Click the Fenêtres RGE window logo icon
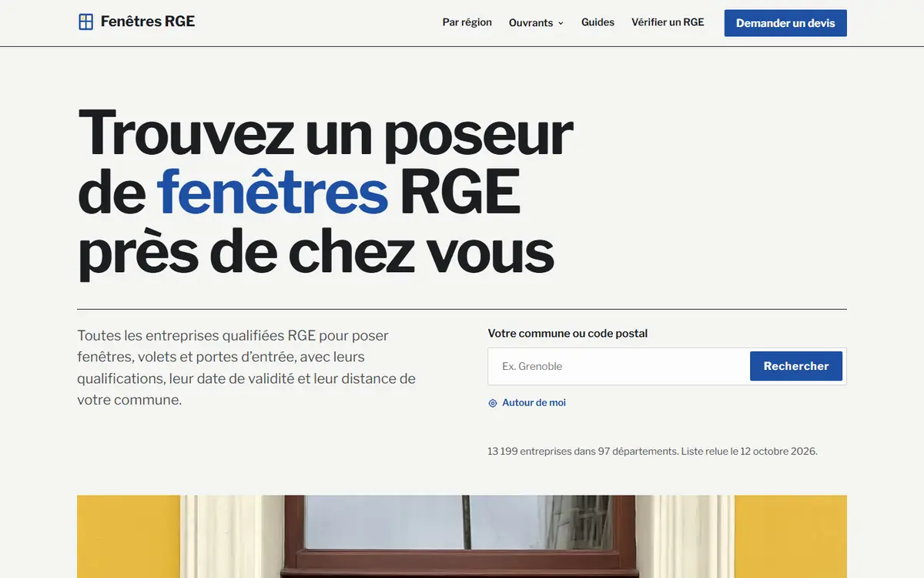The width and height of the screenshot is (924, 578). (x=85, y=22)
